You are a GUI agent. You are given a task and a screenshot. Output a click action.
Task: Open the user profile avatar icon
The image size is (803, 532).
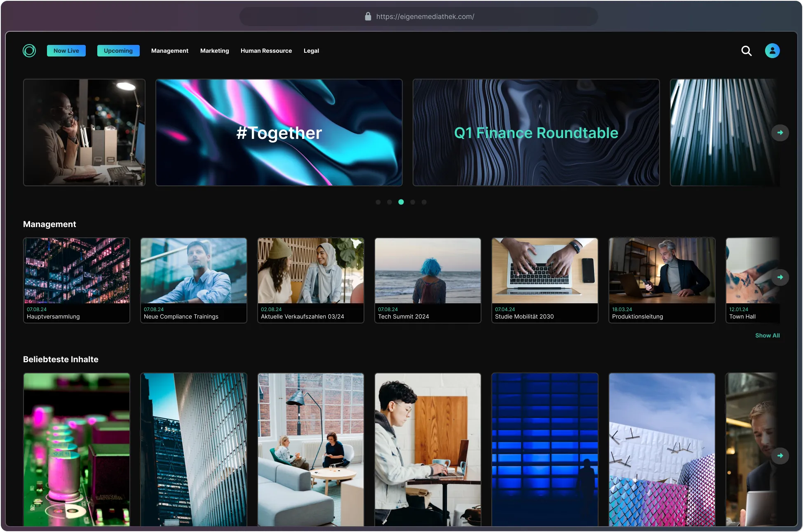772,51
